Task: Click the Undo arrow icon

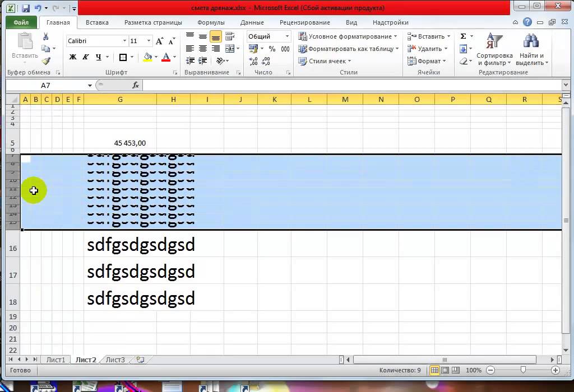Action: click(38, 8)
